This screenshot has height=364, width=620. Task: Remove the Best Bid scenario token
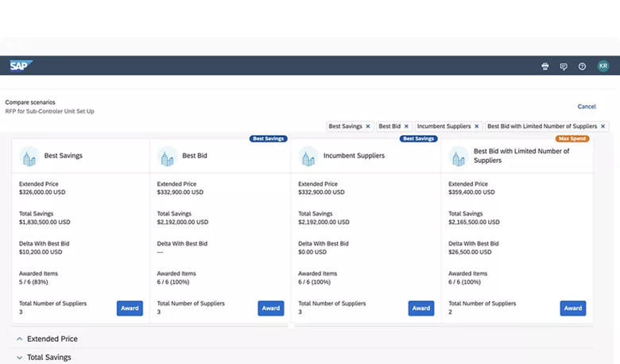pos(406,126)
